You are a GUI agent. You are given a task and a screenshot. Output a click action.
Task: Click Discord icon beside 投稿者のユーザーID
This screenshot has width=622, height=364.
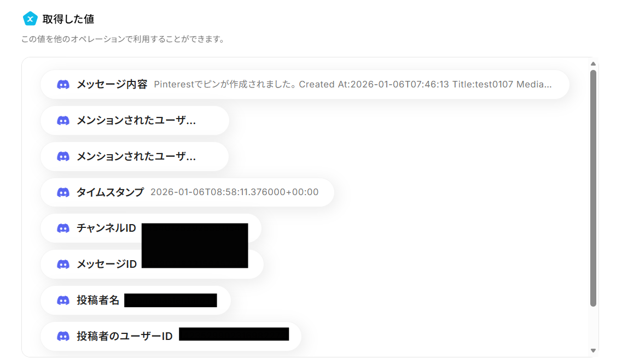(63, 336)
